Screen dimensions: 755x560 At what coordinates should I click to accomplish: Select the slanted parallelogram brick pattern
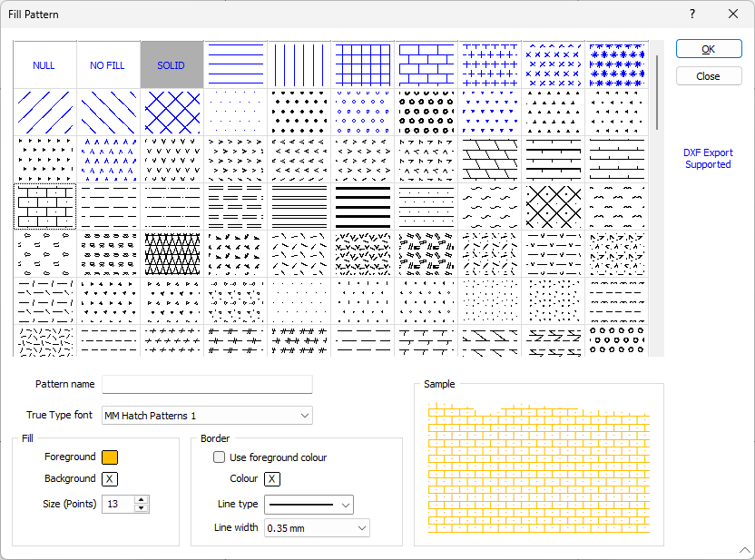(490, 160)
